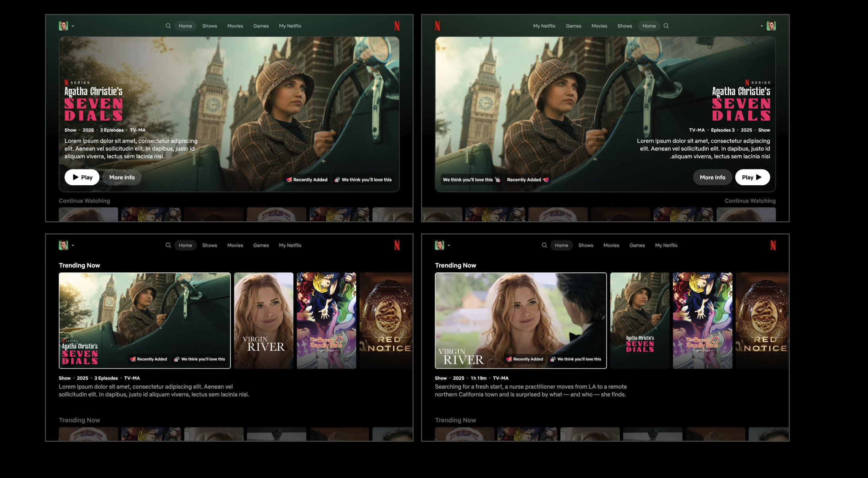The width and height of the screenshot is (868, 478).
Task: Select Movies tab in top-left mockup
Action: (235, 26)
